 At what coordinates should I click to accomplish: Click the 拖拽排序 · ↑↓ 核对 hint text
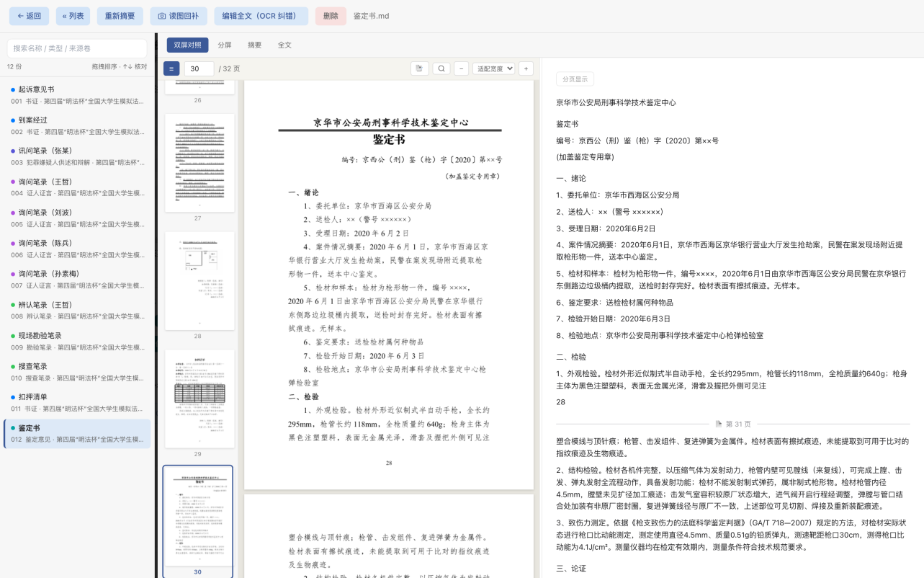120,66
